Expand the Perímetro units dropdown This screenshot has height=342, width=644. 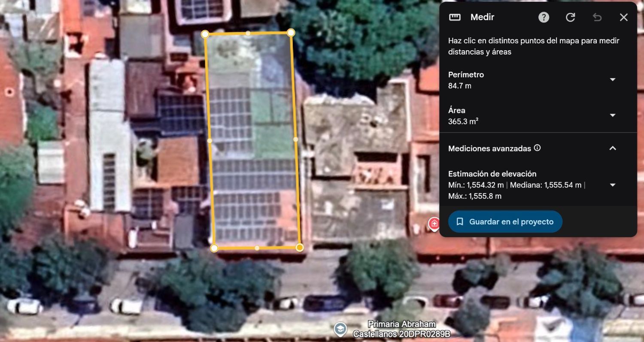[613, 80]
